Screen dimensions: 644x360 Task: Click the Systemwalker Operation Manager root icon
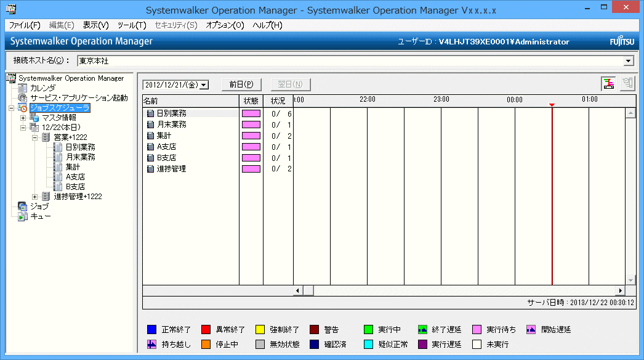pyautogui.click(x=11, y=78)
